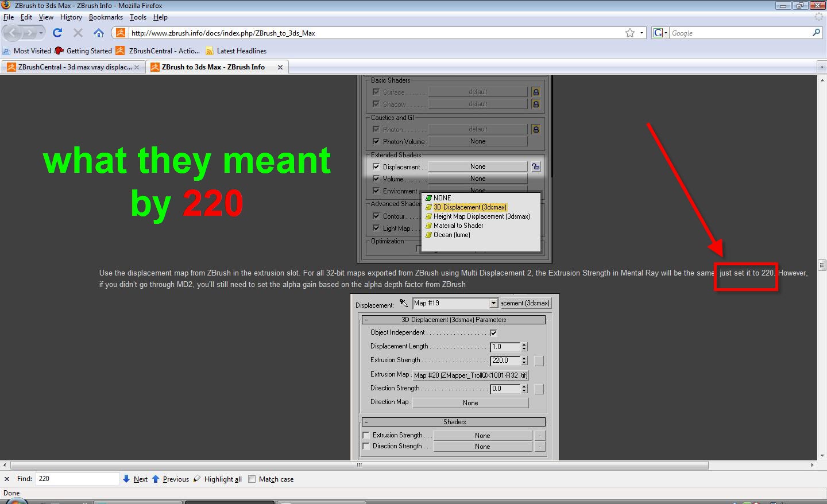Open Getting Started bookmark

click(83, 51)
